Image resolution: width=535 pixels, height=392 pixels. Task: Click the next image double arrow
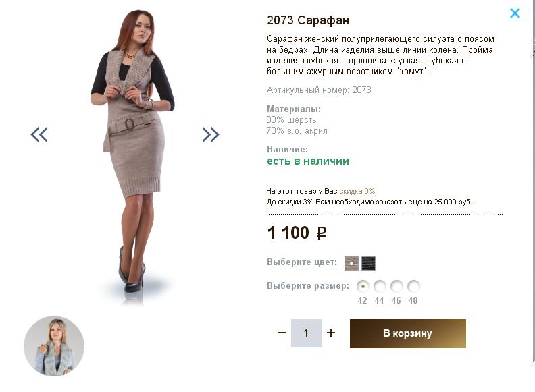point(211,135)
